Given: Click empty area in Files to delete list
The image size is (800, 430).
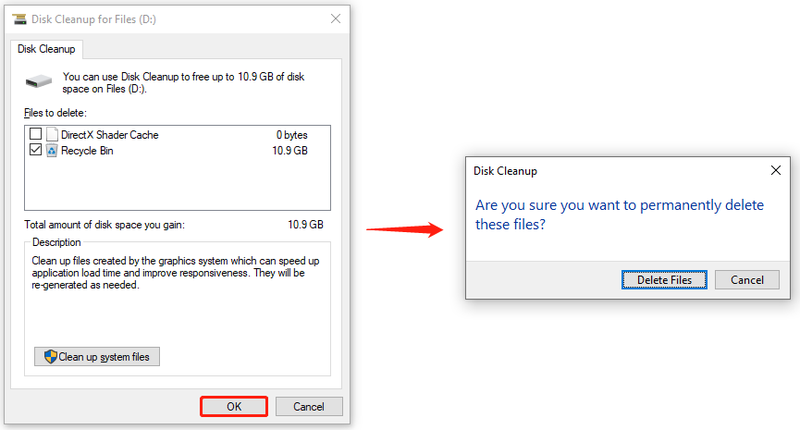Looking at the screenshot, I should [x=177, y=184].
